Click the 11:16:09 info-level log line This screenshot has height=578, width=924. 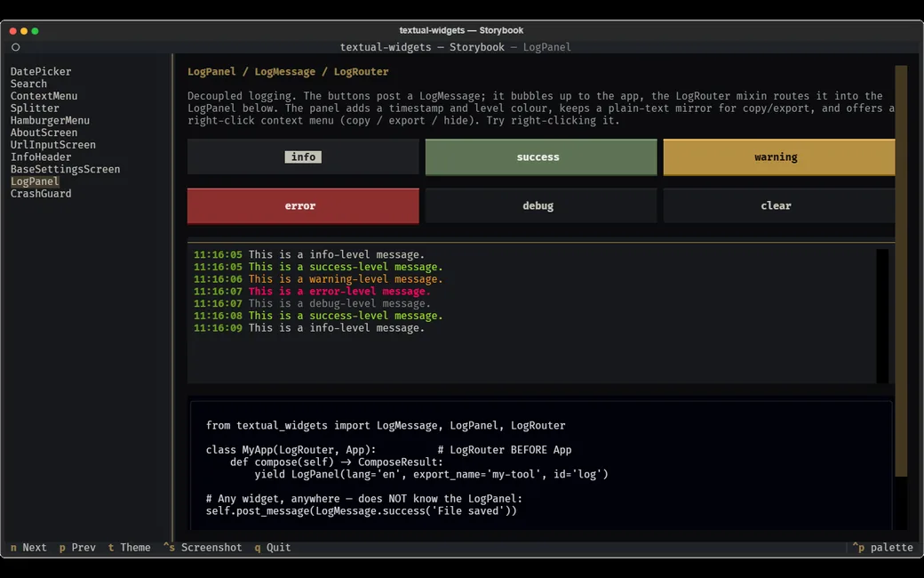coord(309,328)
